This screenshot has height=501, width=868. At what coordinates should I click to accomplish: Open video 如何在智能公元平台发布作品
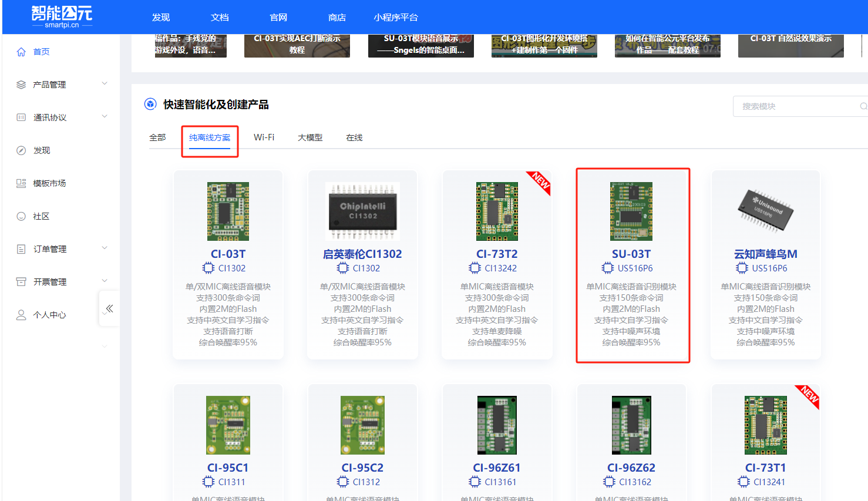pos(668,45)
